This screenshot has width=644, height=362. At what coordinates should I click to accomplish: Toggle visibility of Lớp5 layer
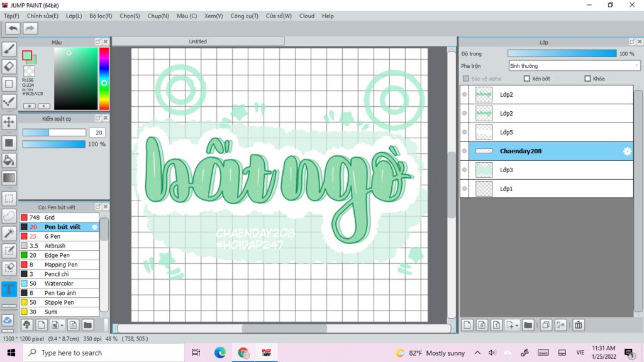pos(465,133)
